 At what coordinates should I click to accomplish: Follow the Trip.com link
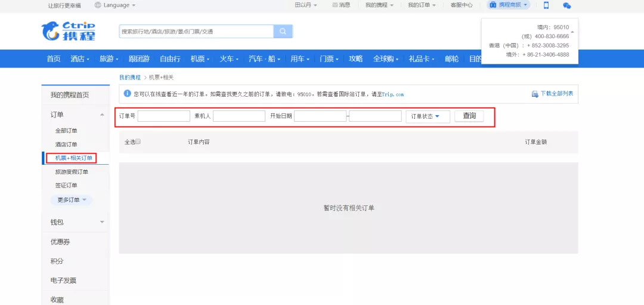392,94
